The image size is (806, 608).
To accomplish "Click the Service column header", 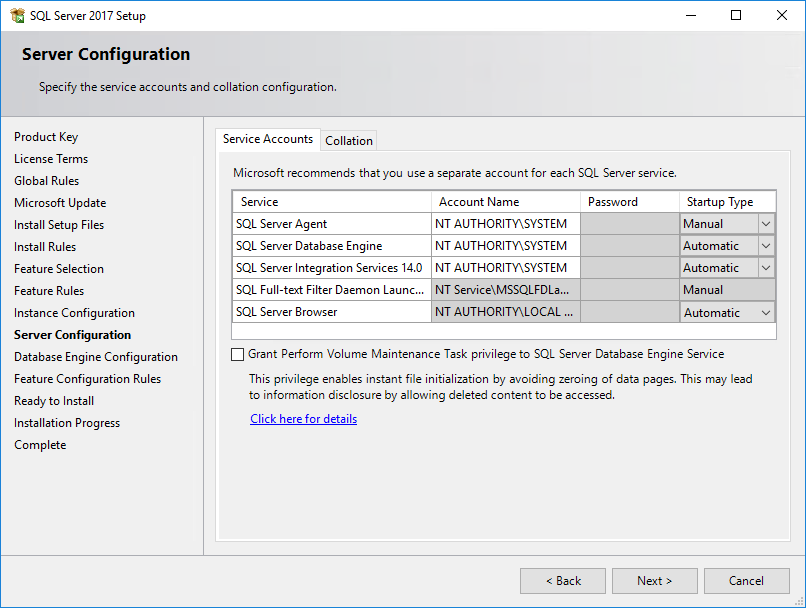I will (332, 202).
